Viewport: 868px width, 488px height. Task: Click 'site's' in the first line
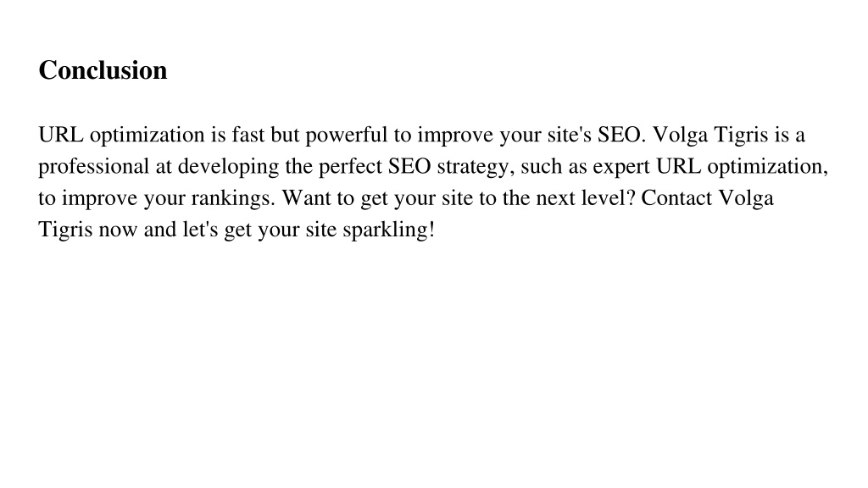[x=570, y=135]
